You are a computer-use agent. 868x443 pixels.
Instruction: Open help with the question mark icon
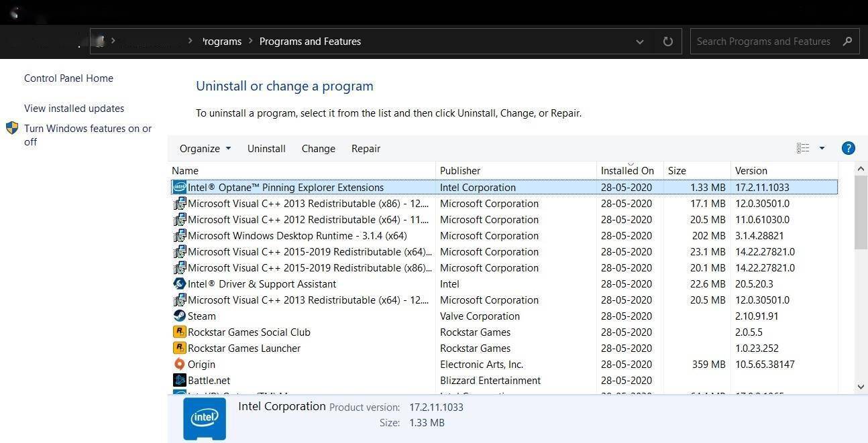pyautogui.click(x=848, y=149)
